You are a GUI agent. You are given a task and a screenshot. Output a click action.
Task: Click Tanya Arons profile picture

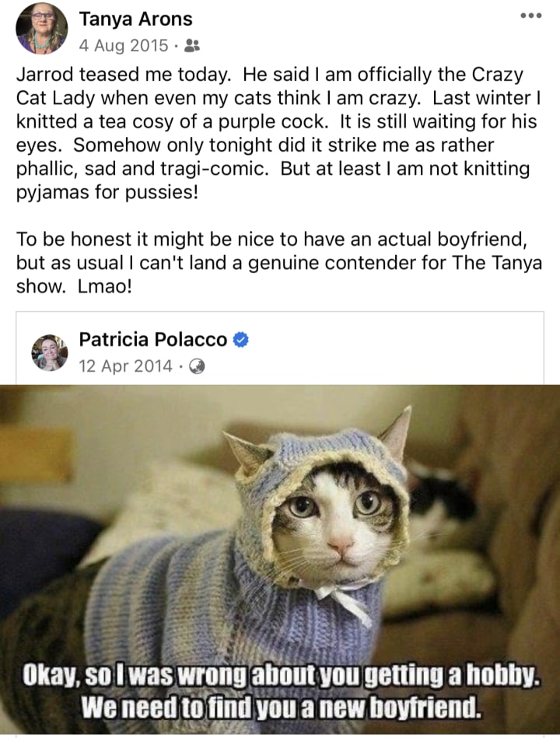click(x=41, y=28)
